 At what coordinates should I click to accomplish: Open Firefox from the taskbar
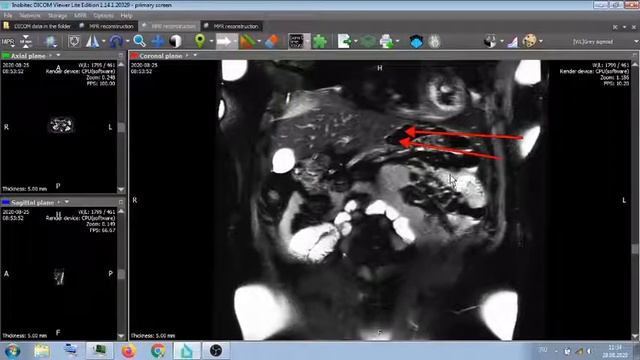(129, 351)
